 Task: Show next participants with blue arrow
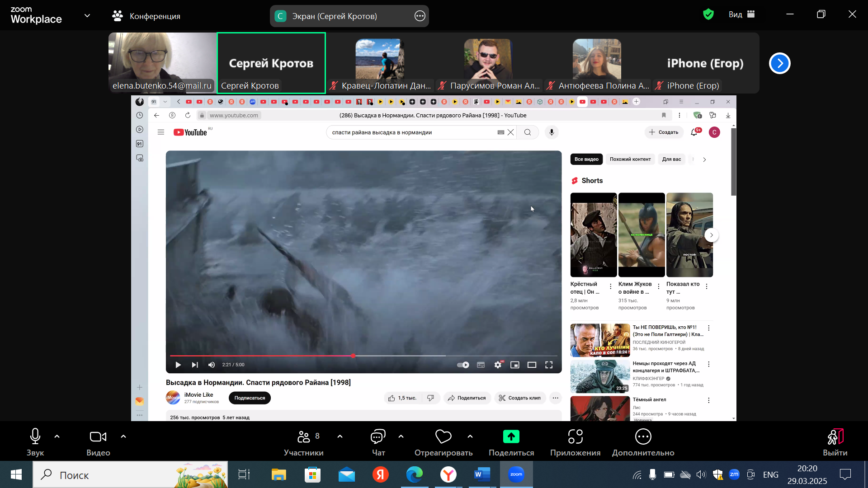pyautogui.click(x=780, y=63)
